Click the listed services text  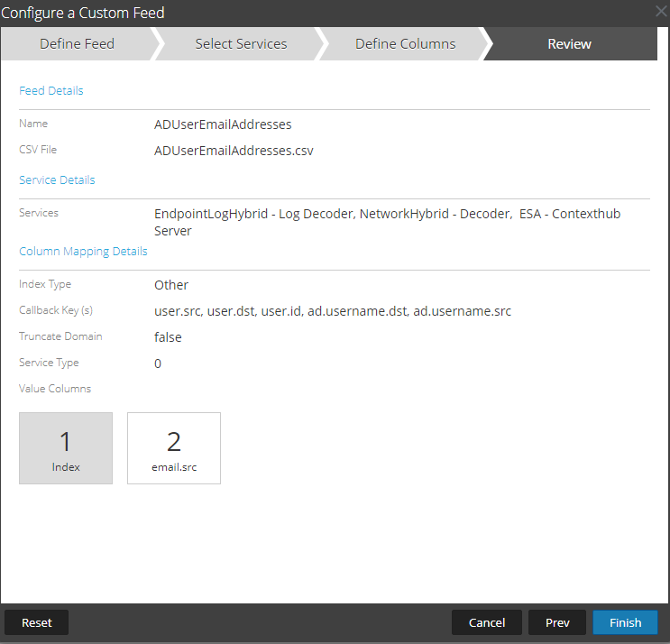(387, 222)
